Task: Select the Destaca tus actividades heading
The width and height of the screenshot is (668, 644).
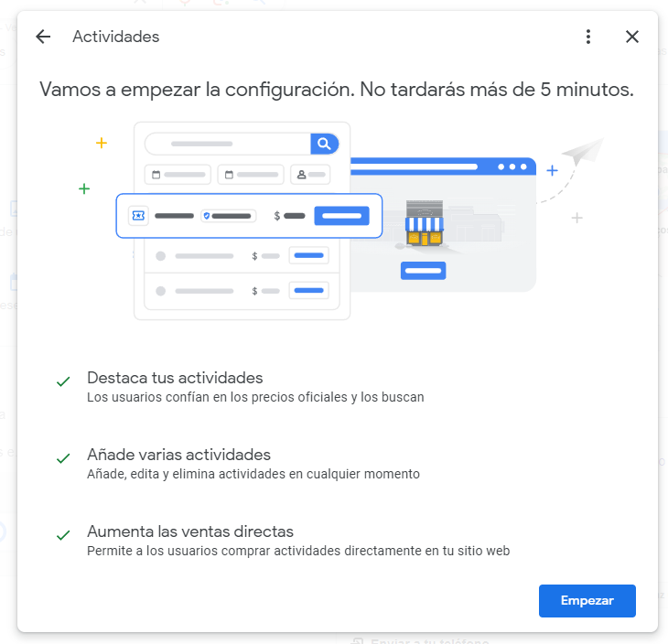Action: pos(175,378)
